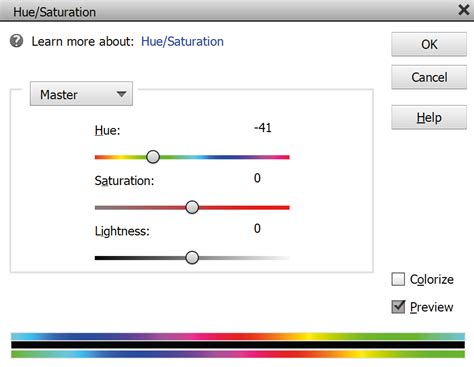
Task: Click the Hue slider handle
Action: click(x=153, y=157)
